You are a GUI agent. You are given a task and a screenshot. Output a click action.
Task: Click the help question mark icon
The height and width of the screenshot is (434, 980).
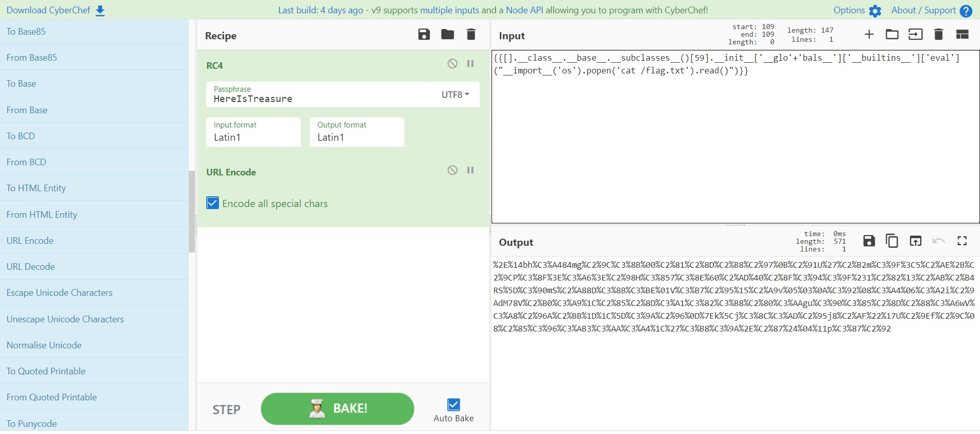pyautogui.click(x=966, y=11)
